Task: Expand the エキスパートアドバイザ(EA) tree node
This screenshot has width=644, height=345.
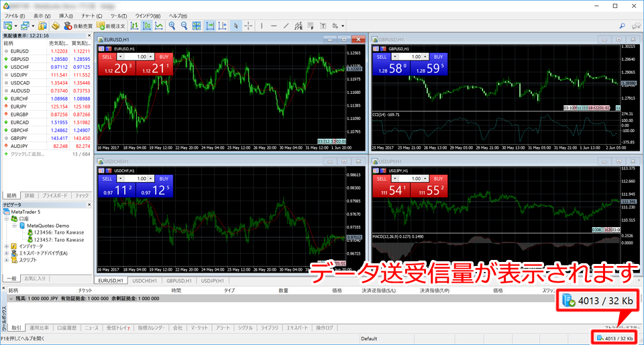Action: pyautogui.click(x=7, y=253)
